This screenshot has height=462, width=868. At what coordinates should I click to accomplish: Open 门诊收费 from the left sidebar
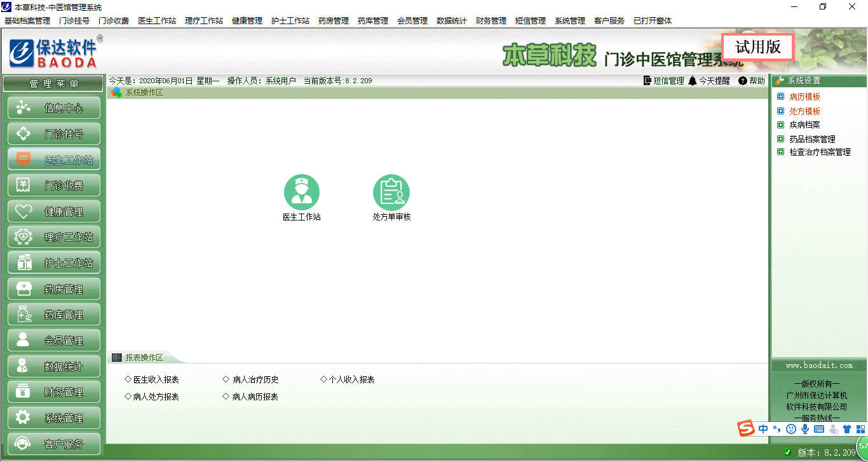point(54,186)
